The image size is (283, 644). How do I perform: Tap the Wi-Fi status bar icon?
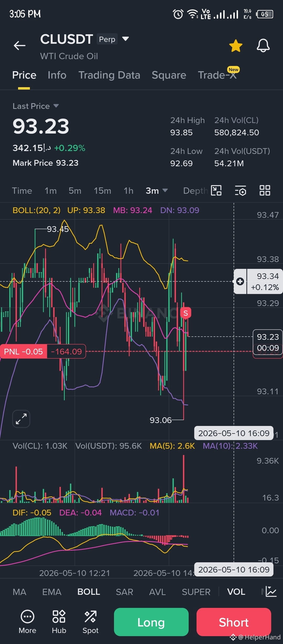[193, 14]
